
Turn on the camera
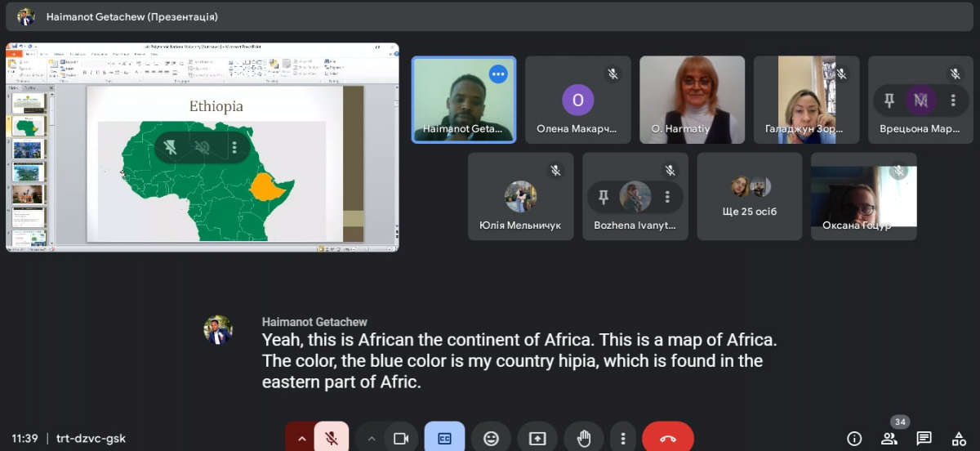click(401, 439)
